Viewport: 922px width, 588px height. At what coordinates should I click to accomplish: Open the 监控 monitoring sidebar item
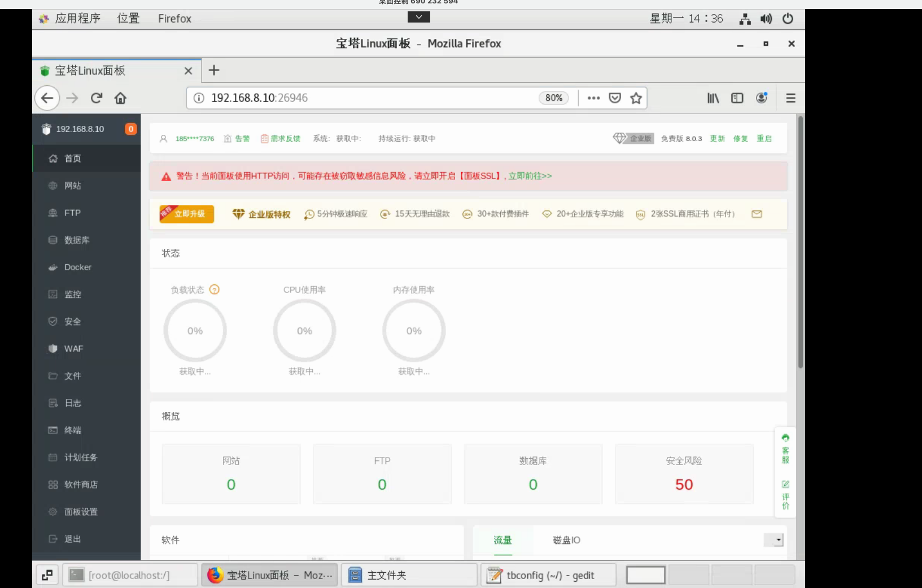[x=86, y=294]
